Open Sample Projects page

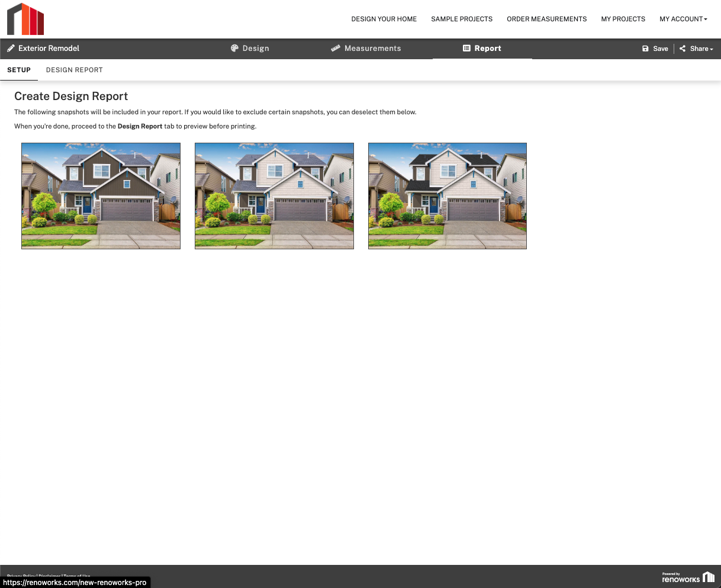[x=462, y=19]
